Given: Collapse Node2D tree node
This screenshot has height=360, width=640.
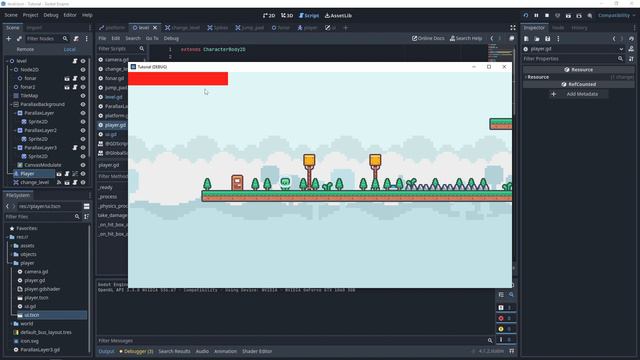Looking at the screenshot, I should pyautogui.click(x=11, y=70).
